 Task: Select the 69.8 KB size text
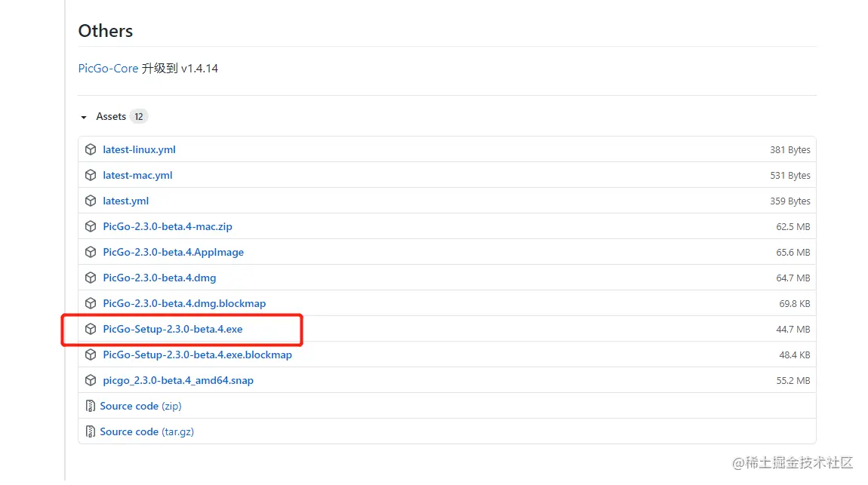794,304
